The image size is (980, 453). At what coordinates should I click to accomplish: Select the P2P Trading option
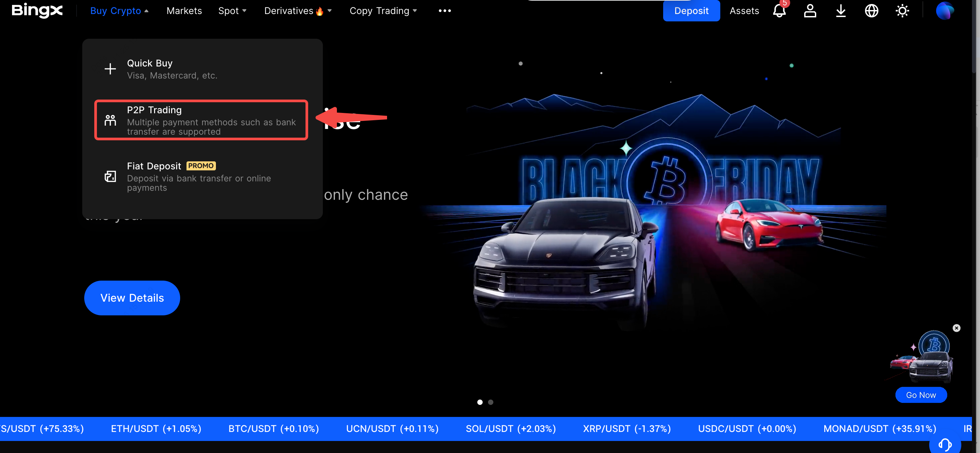tap(201, 120)
